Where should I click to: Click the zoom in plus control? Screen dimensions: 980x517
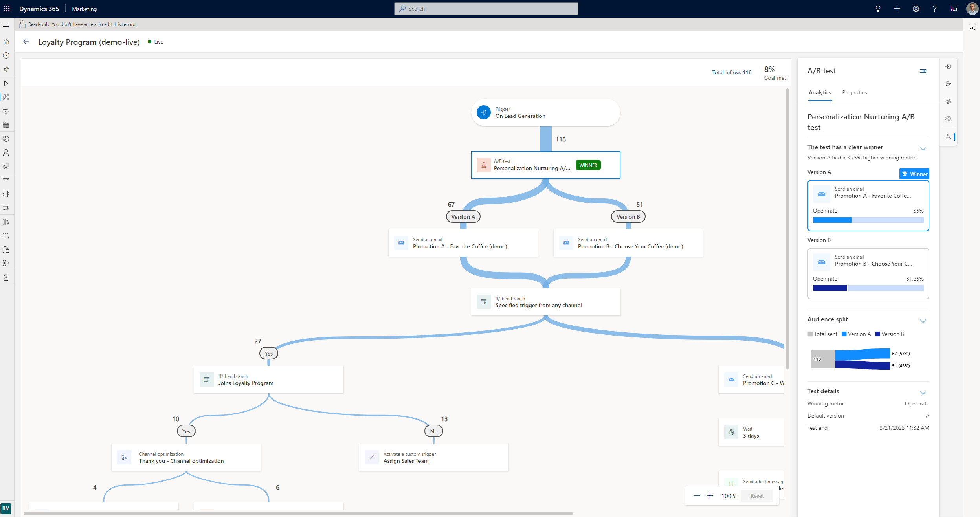coord(710,495)
